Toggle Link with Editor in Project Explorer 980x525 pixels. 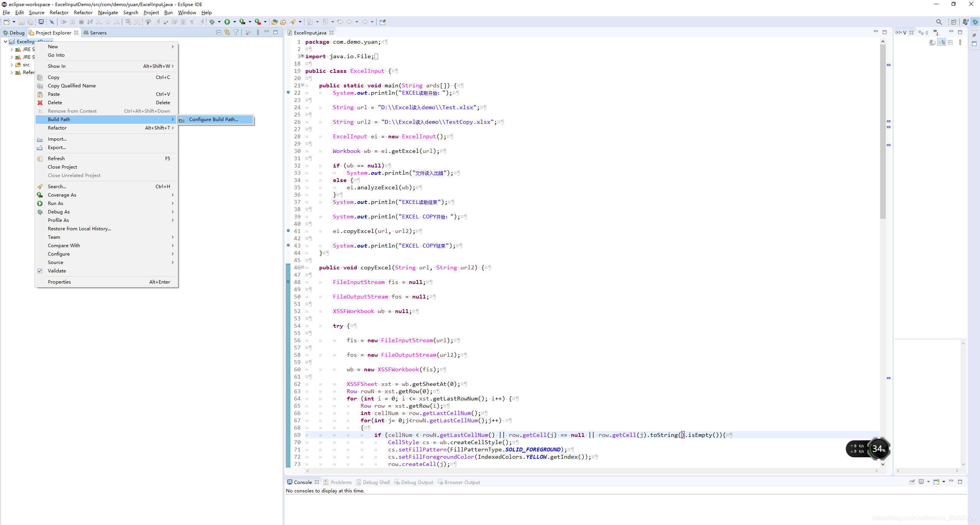227,33
